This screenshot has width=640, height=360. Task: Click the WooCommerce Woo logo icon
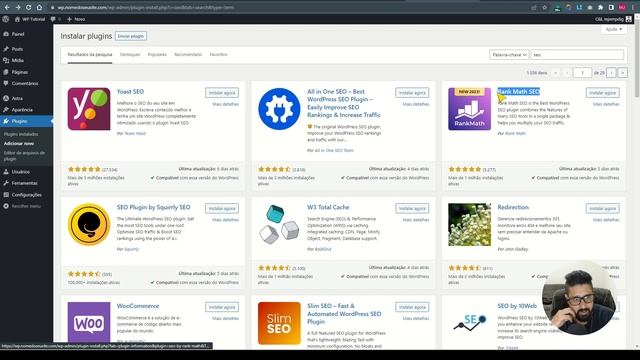click(89, 322)
